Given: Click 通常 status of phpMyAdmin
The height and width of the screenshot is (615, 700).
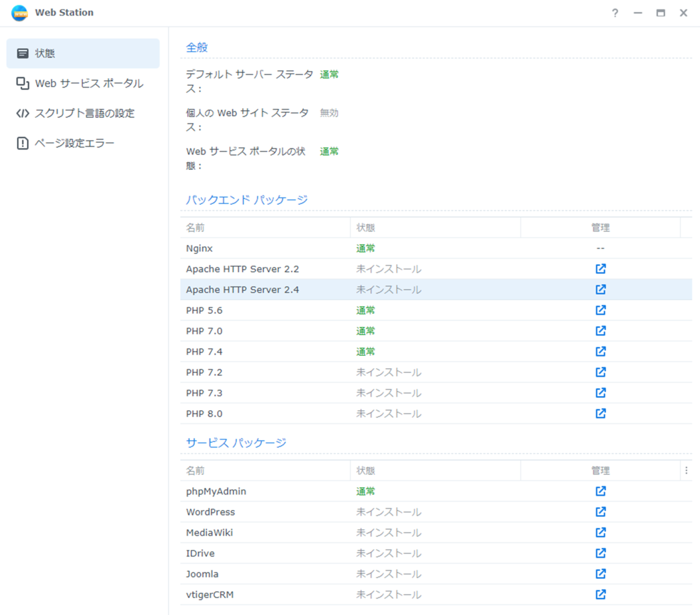Looking at the screenshot, I should [x=366, y=491].
